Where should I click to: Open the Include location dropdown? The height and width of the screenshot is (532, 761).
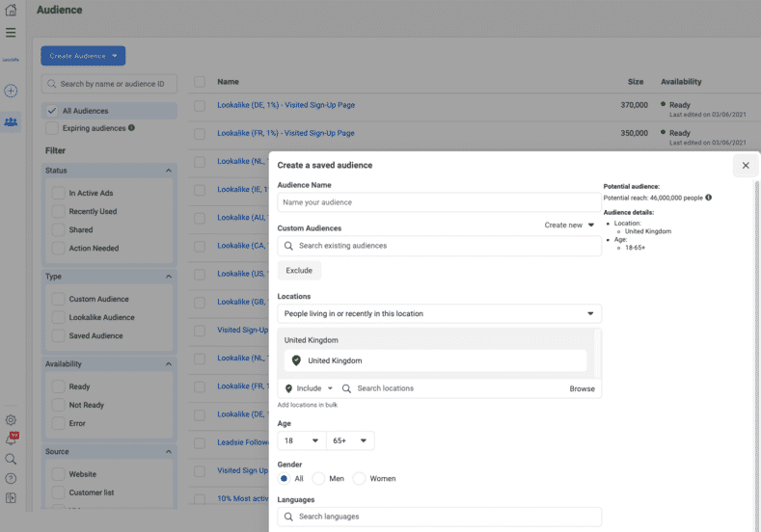pos(310,388)
